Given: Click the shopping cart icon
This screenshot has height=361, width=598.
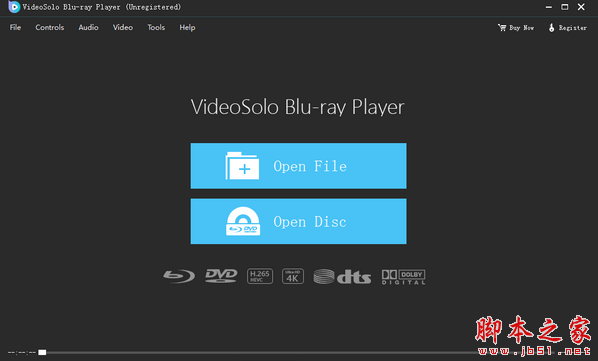Looking at the screenshot, I should click(502, 27).
